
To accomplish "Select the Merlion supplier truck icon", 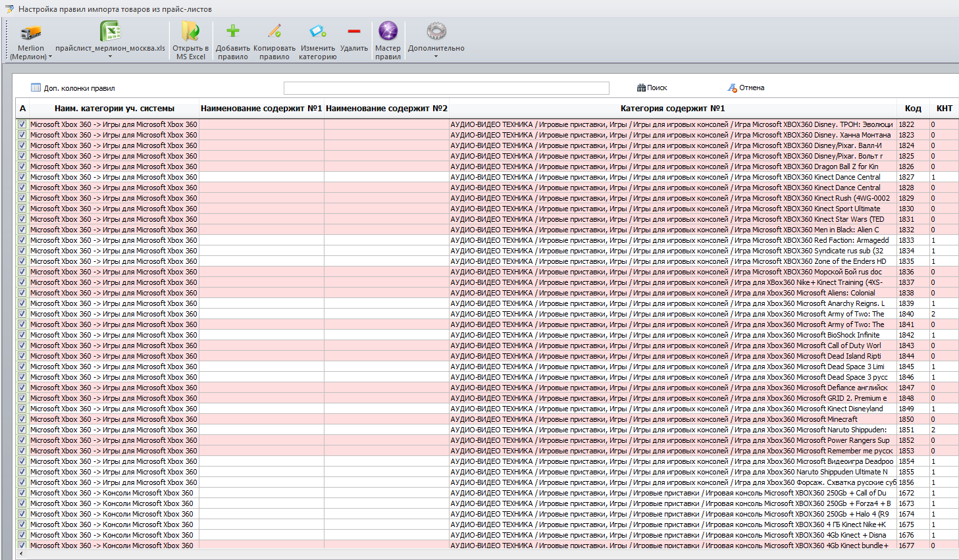I will click(31, 32).
